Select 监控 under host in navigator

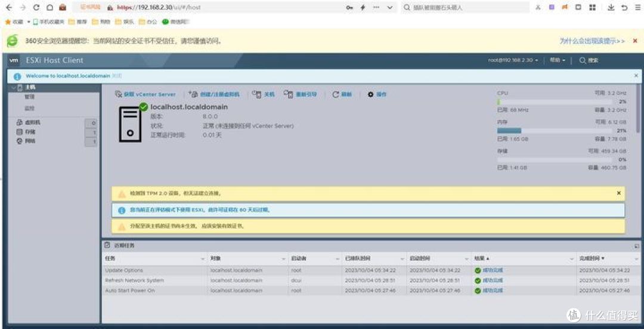(30, 108)
